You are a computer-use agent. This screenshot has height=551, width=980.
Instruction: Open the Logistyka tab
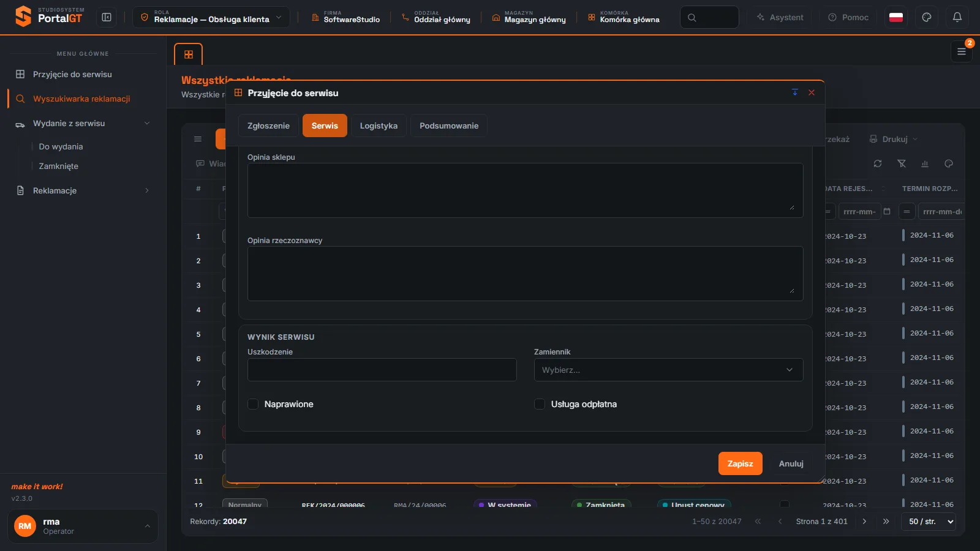pos(379,126)
